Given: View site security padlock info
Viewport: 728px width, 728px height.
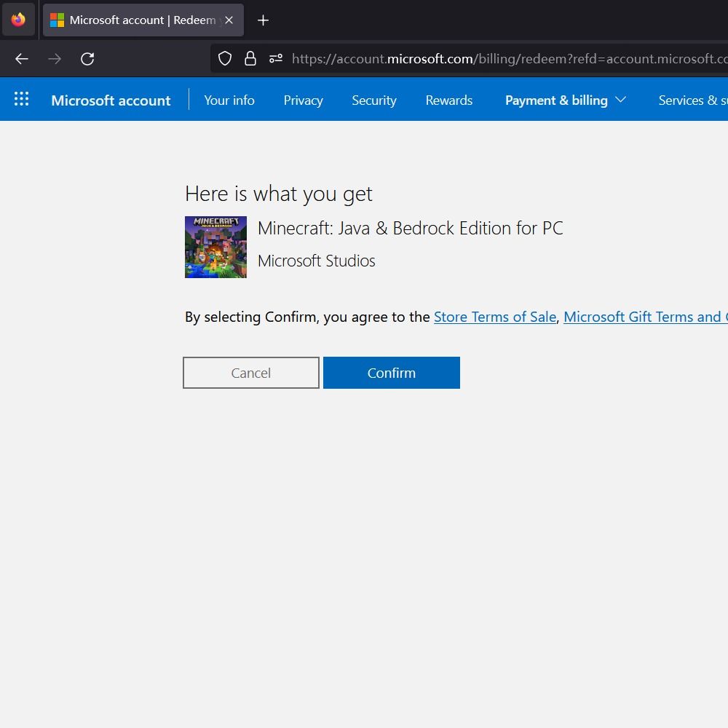Looking at the screenshot, I should click(250, 59).
